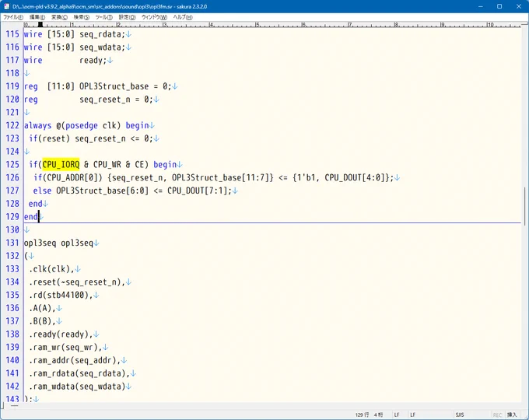Viewport: 529px width, 420px height.
Task: Click CPU_DOUT[4:0] in line 126
Action: click(x=354, y=177)
